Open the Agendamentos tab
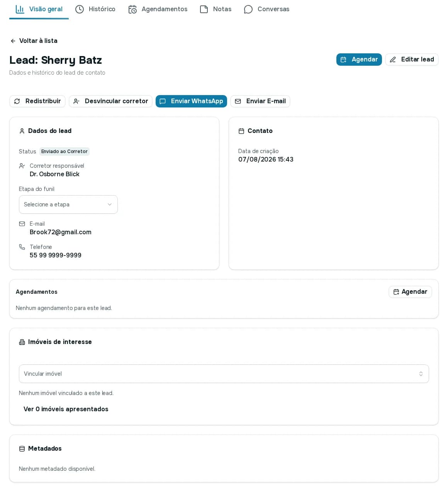This screenshot has height=487, width=448. (x=158, y=9)
